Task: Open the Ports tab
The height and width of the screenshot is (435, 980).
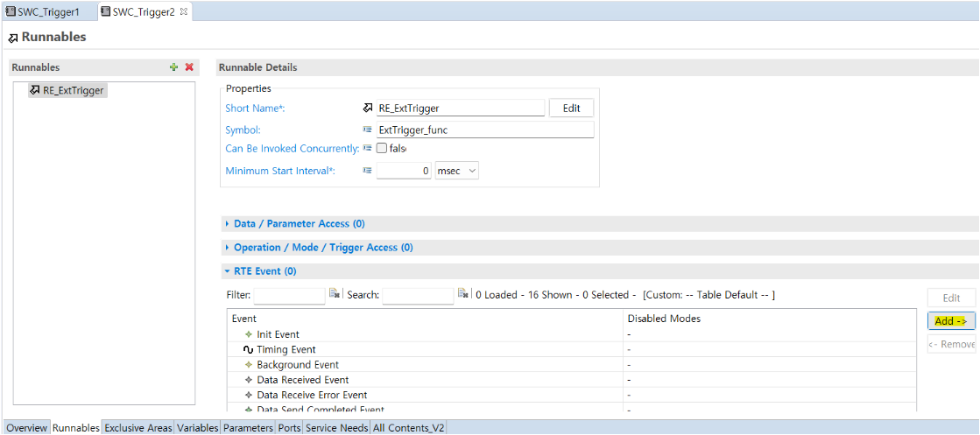Action: point(289,428)
